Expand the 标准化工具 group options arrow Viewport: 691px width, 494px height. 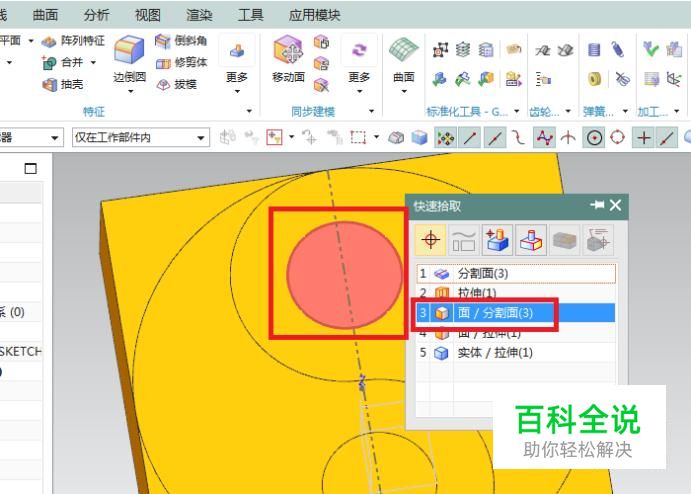tap(516, 111)
